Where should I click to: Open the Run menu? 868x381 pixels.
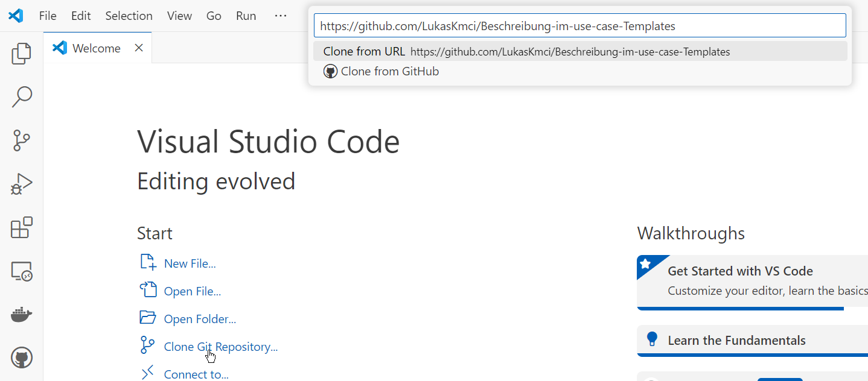point(246,16)
